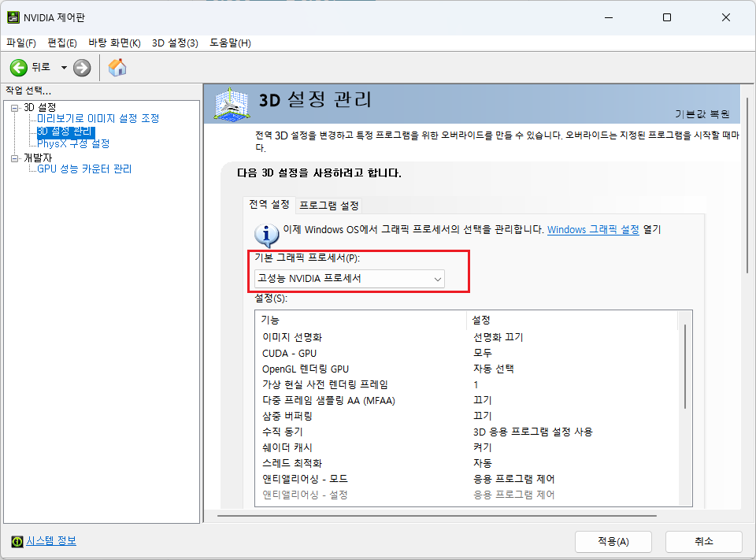Image resolution: width=756 pixels, height=560 pixels.
Task: Select the 스레드 최적화 row
Action: pos(467,463)
